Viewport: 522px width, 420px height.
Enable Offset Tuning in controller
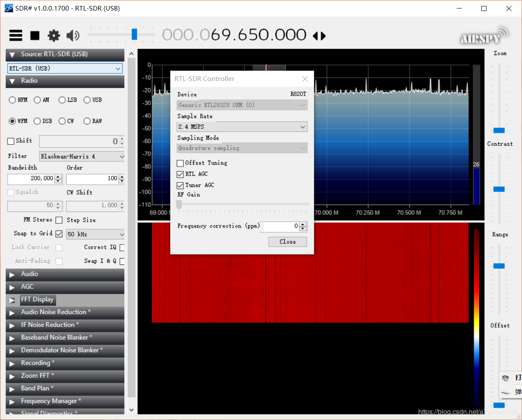click(180, 163)
